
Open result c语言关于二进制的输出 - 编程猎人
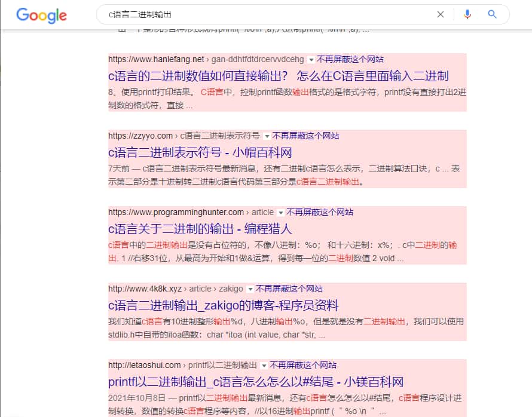[x=200, y=229]
